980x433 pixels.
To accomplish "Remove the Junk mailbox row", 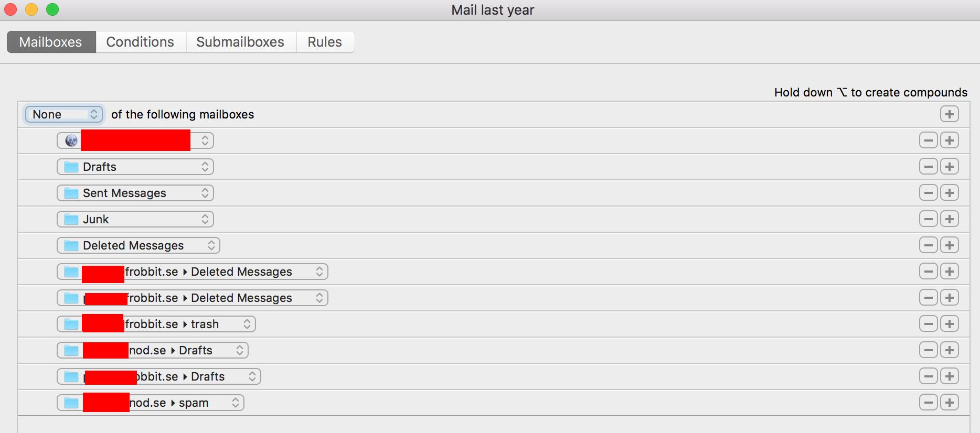I will 928,219.
